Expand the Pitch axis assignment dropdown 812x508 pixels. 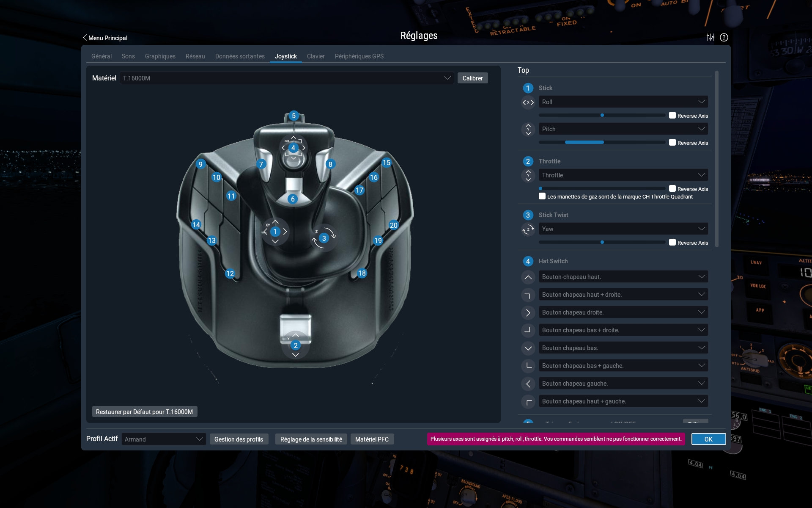(x=623, y=129)
